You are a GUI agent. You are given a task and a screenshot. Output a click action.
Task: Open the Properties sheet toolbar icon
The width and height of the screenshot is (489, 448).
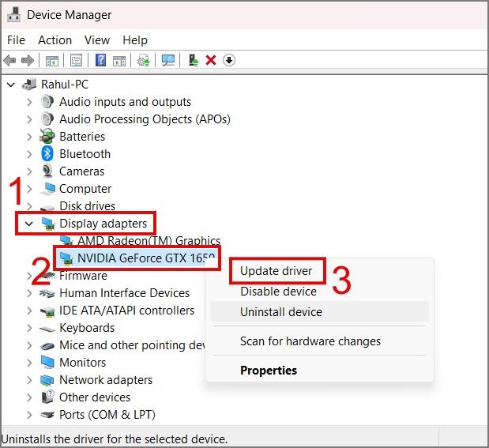pos(76,60)
